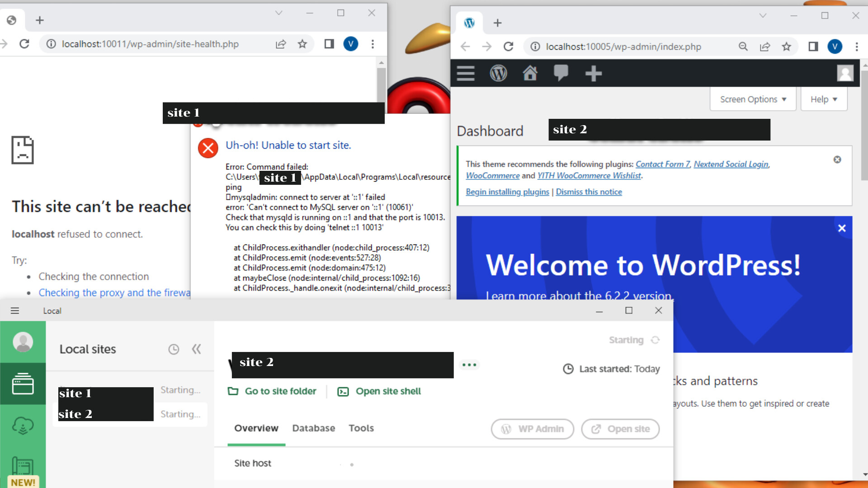Open Local user account avatar
The height and width of the screenshot is (488, 868).
click(x=23, y=342)
